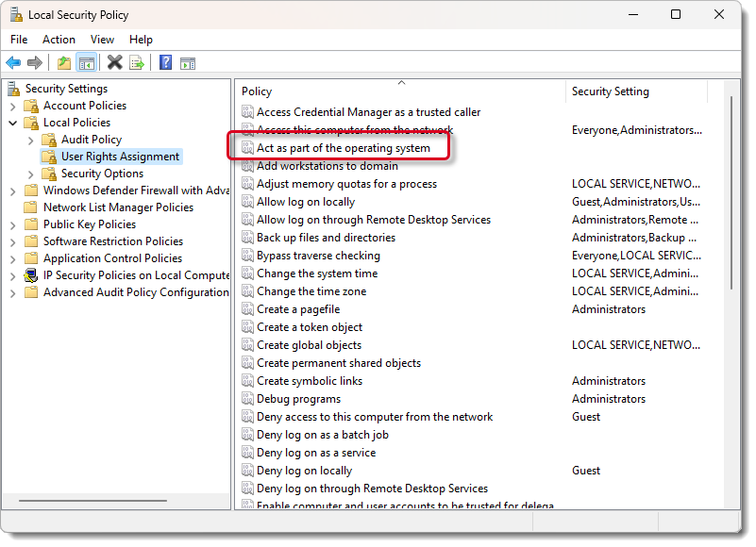This screenshot has height=547, width=756.
Task: Open the View menu
Action: (x=102, y=40)
